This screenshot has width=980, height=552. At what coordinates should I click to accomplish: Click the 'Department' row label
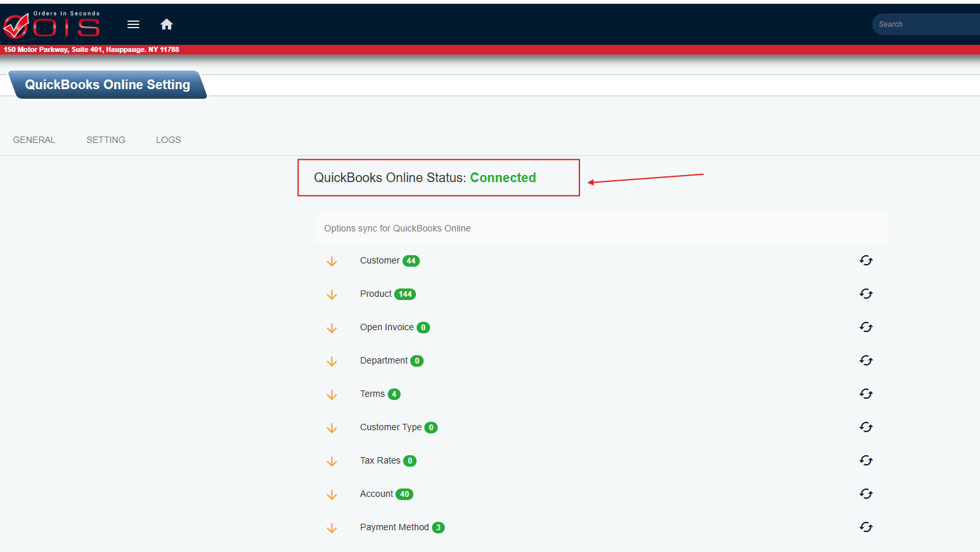coord(383,360)
